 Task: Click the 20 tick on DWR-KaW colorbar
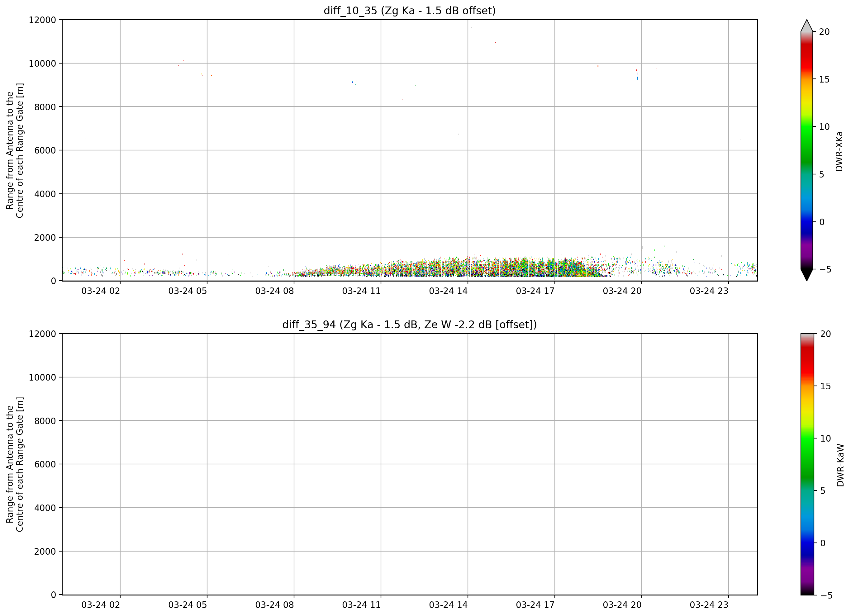tap(825, 334)
